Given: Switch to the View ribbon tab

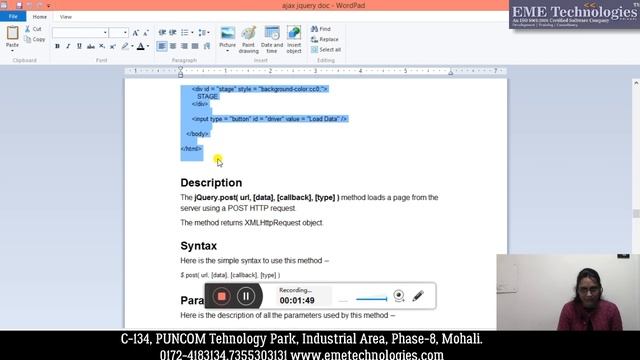Looking at the screenshot, I should click(x=65, y=17).
